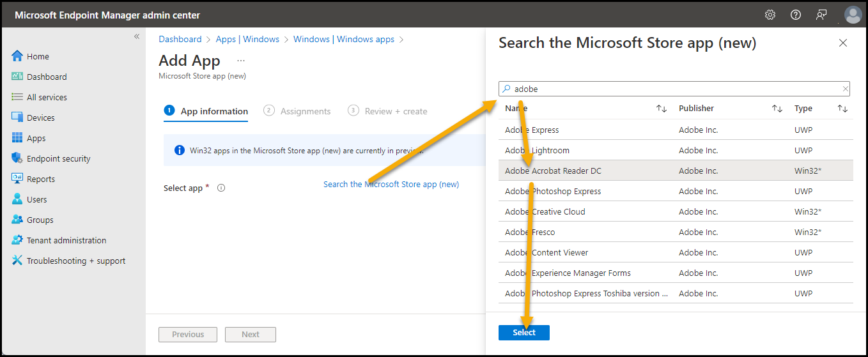Open Devices in sidebar
This screenshot has height=357, width=868.
pyautogui.click(x=41, y=118)
